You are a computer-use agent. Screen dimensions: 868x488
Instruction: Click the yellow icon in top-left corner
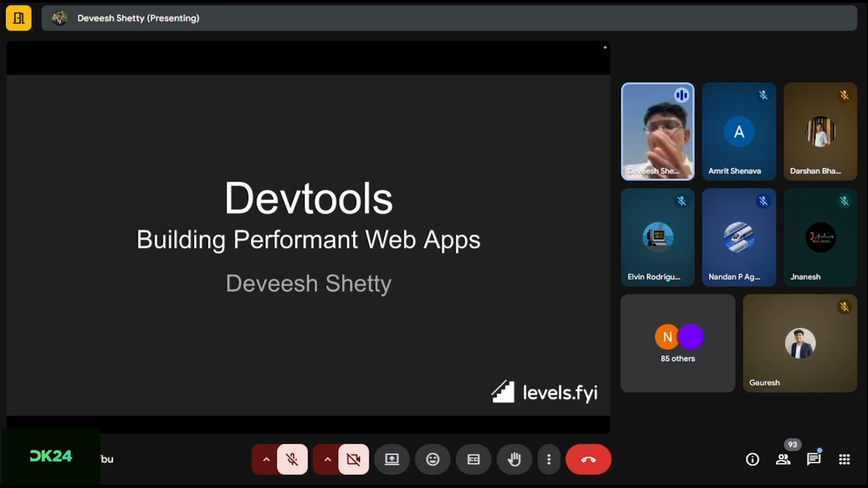[19, 18]
